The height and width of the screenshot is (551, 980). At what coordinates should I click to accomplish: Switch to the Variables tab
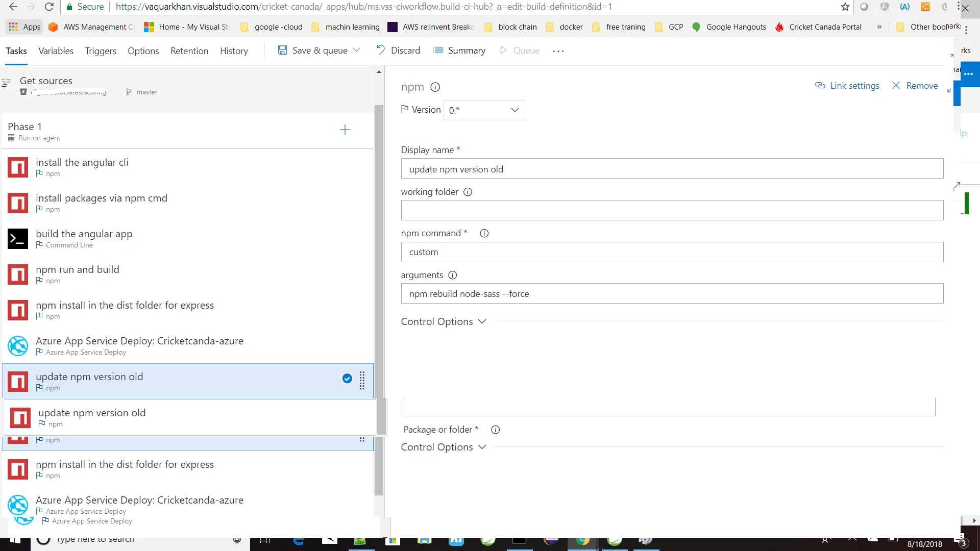tap(56, 51)
